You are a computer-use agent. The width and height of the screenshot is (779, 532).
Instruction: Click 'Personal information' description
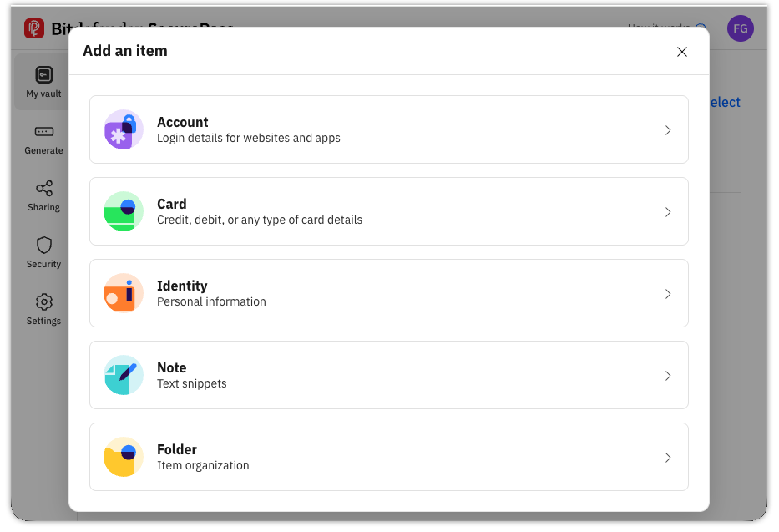coord(211,302)
